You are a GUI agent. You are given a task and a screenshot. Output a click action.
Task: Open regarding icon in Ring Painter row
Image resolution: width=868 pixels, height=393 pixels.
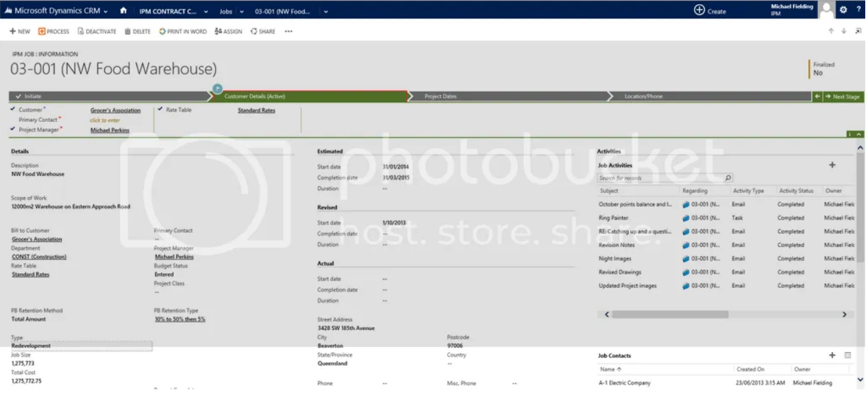pyautogui.click(x=686, y=218)
